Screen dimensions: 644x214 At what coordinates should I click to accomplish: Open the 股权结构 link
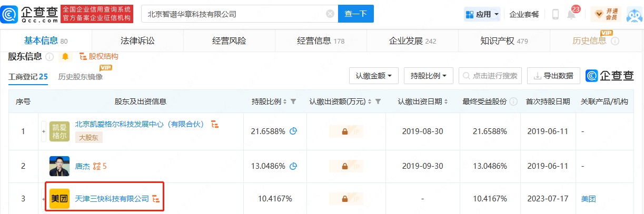tap(98, 56)
